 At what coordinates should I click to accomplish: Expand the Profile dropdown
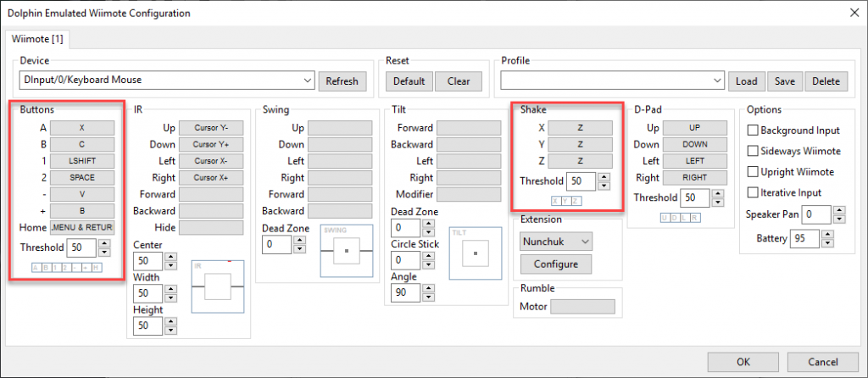click(x=717, y=81)
